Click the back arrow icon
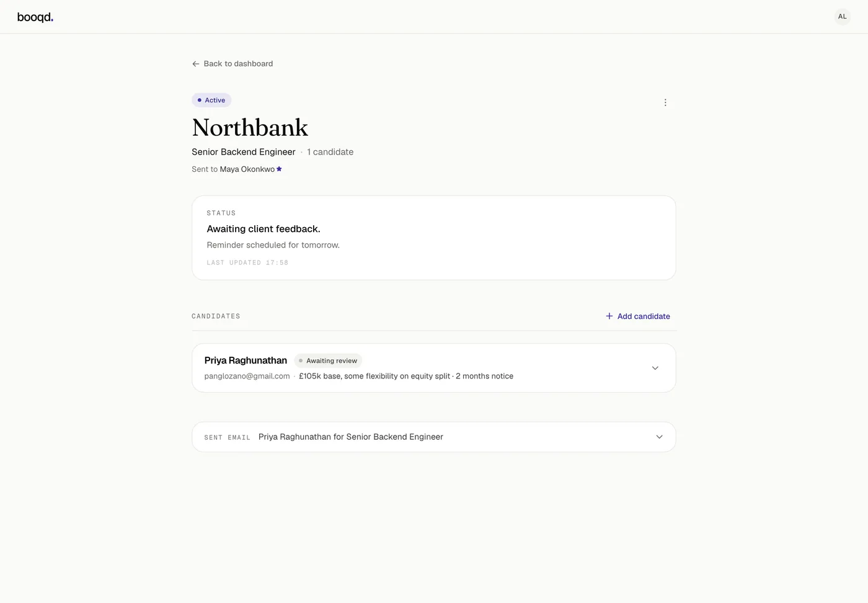Image resolution: width=868 pixels, height=603 pixels. [x=196, y=64]
